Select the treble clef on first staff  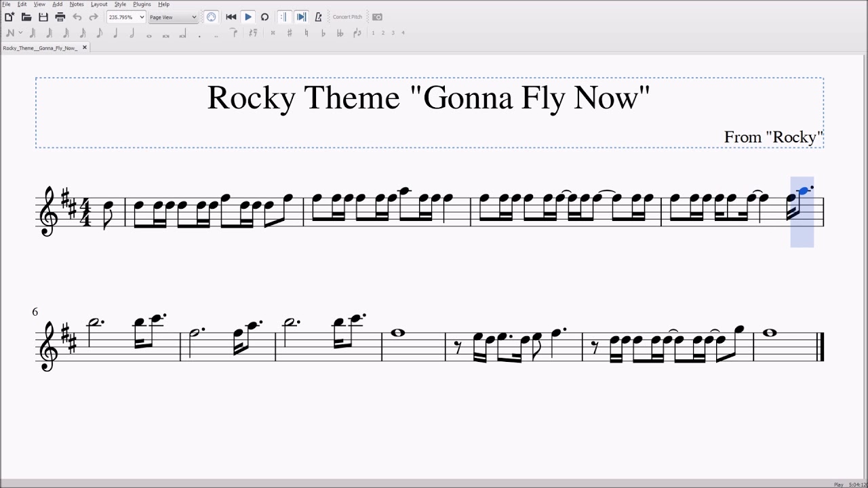[x=49, y=211]
